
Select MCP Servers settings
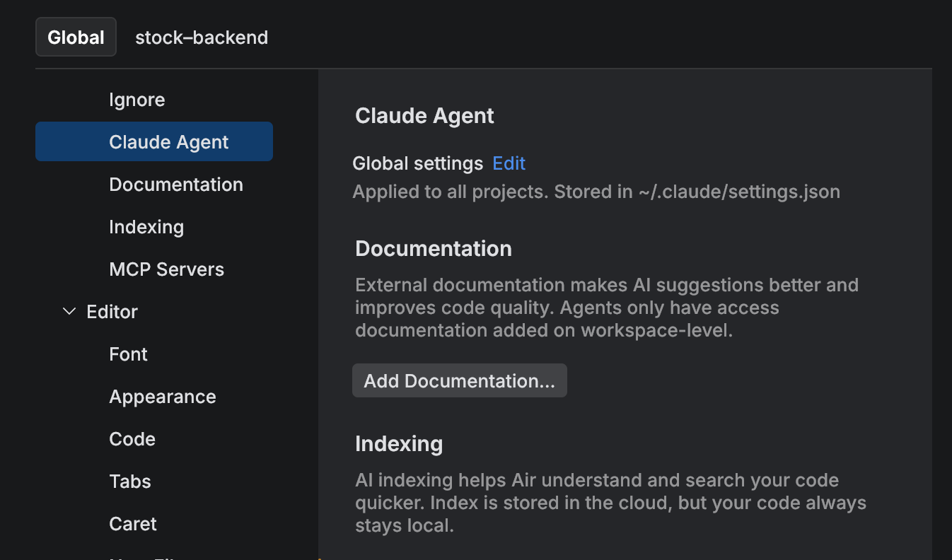166,269
